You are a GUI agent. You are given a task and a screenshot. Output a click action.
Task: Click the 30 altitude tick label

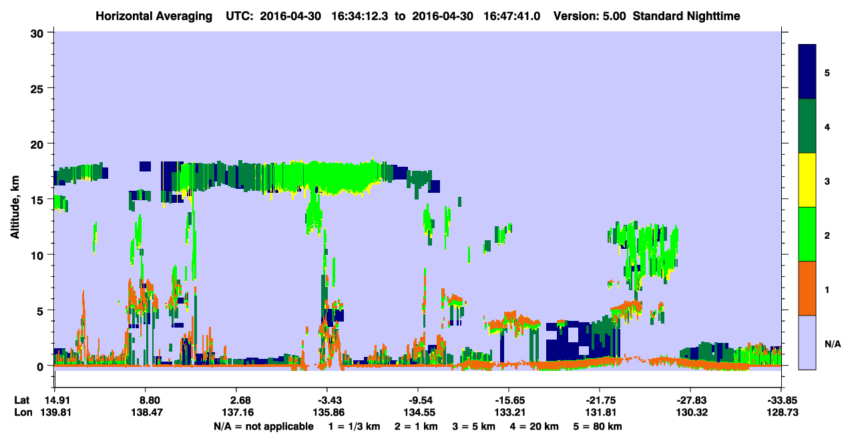coord(39,33)
